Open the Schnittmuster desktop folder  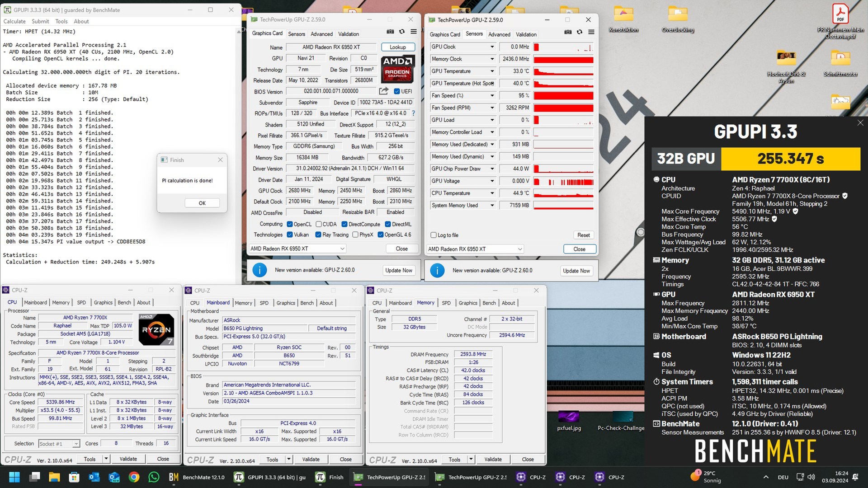(840, 63)
